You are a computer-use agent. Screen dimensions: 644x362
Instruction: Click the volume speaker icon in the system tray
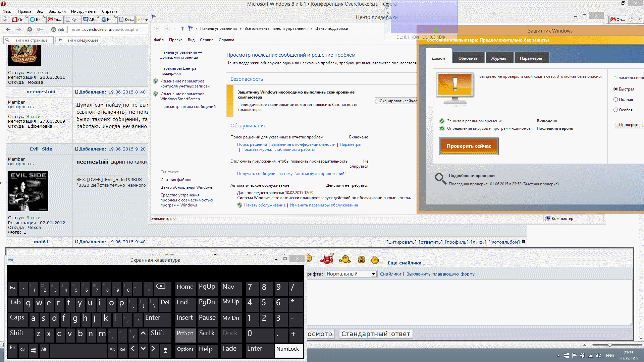(599, 356)
